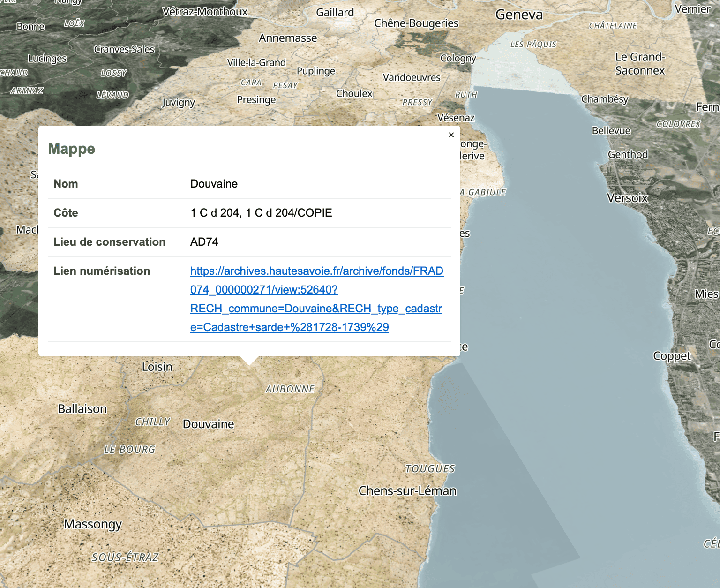The width and height of the screenshot is (720, 588).
Task: Click the Annemasse map label
Action: (288, 38)
